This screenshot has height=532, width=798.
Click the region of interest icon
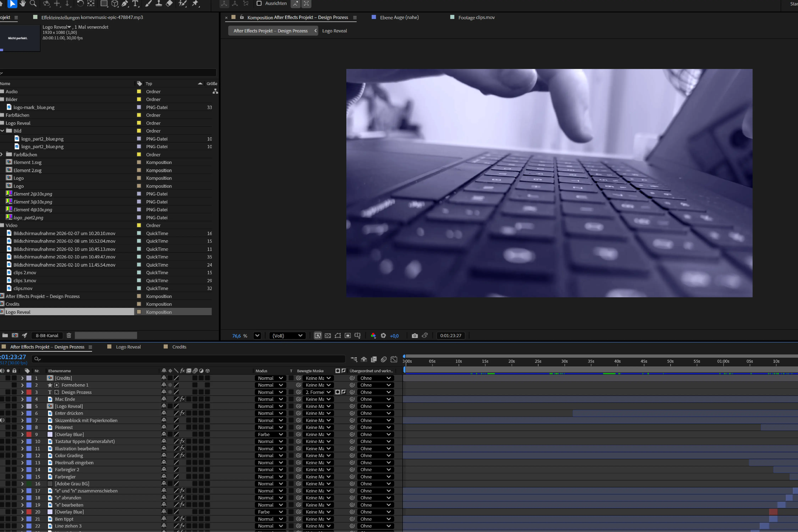pos(348,336)
